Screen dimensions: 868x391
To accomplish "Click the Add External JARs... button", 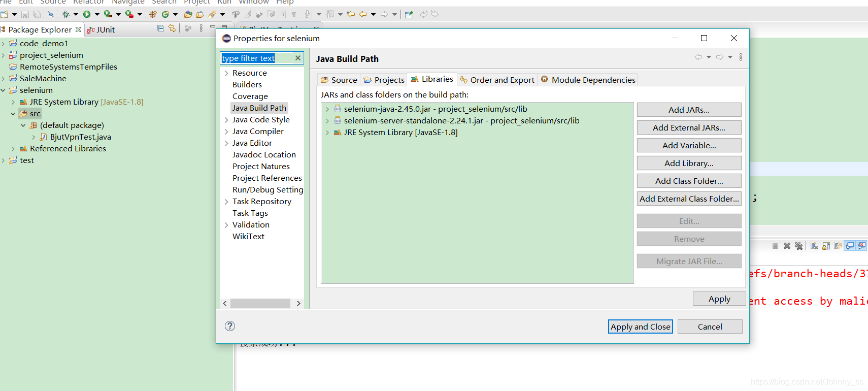I will click(x=689, y=127).
